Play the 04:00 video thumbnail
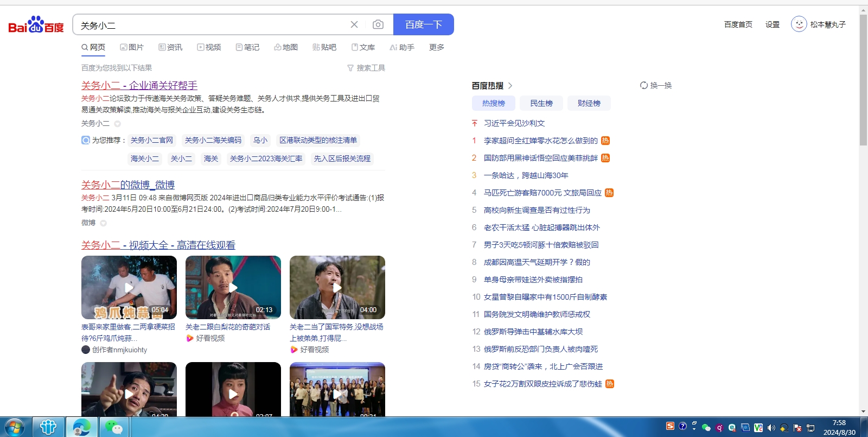The height and width of the screenshot is (437, 868). [337, 287]
